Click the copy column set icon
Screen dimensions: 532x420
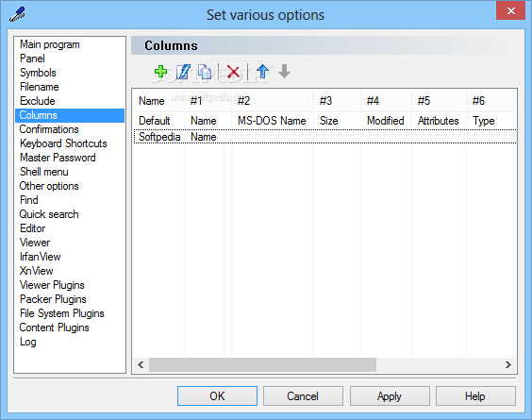[x=205, y=72]
